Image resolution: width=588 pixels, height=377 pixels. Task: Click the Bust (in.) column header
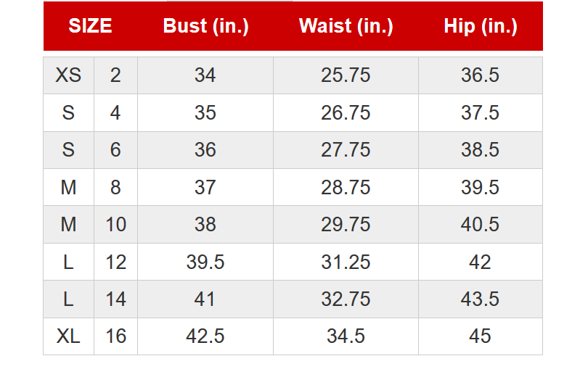click(x=205, y=26)
